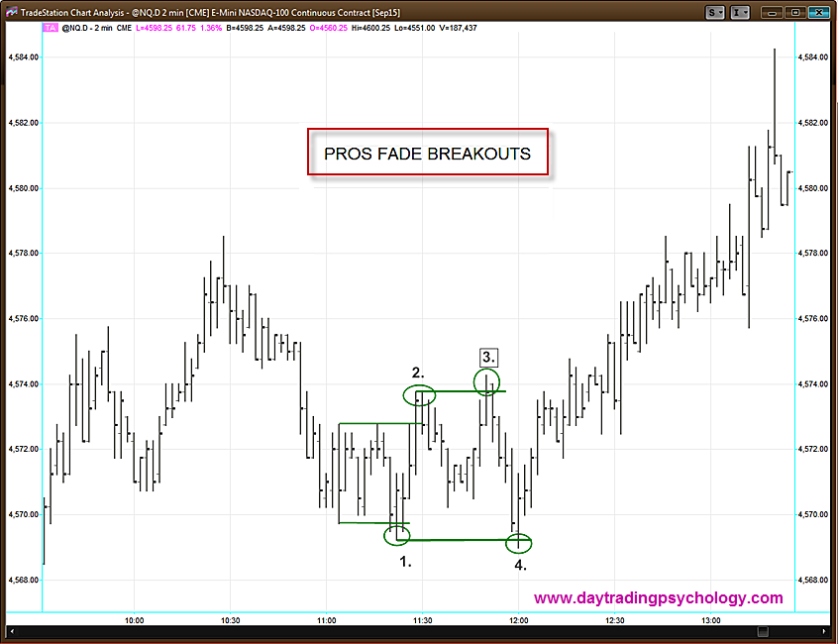The image size is (838, 644).
Task: Click the green circle marker below boxed 3.
Action: click(486, 381)
